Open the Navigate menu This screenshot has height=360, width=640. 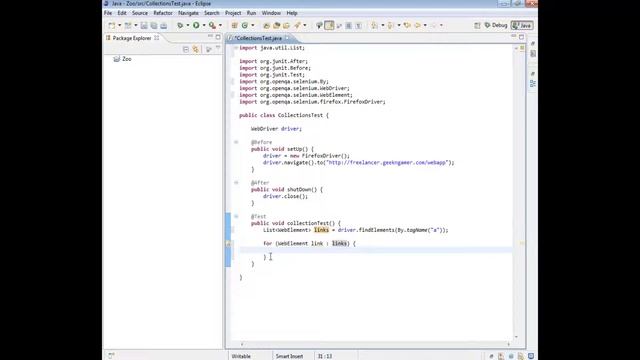(x=188, y=13)
